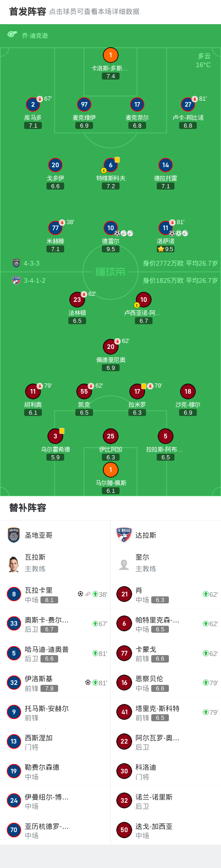Open player 6 特维斯科夫 captain details
The image size is (221, 868).
tap(110, 165)
